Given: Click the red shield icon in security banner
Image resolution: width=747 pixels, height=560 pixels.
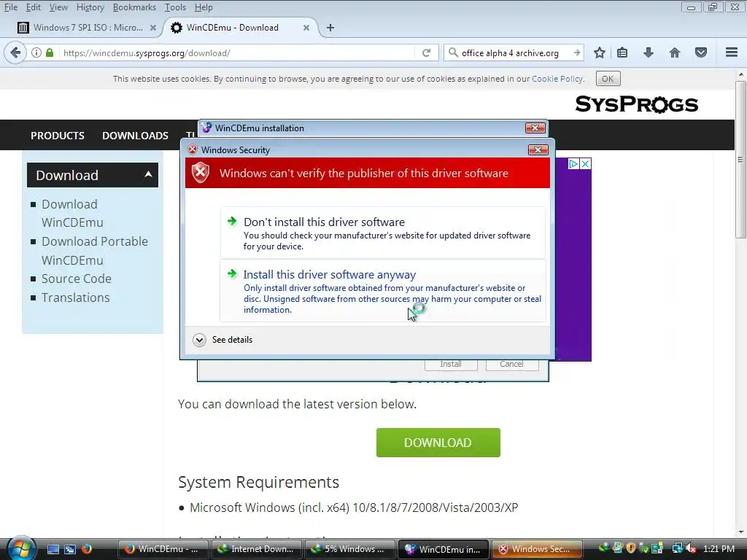Looking at the screenshot, I should 201,172.
